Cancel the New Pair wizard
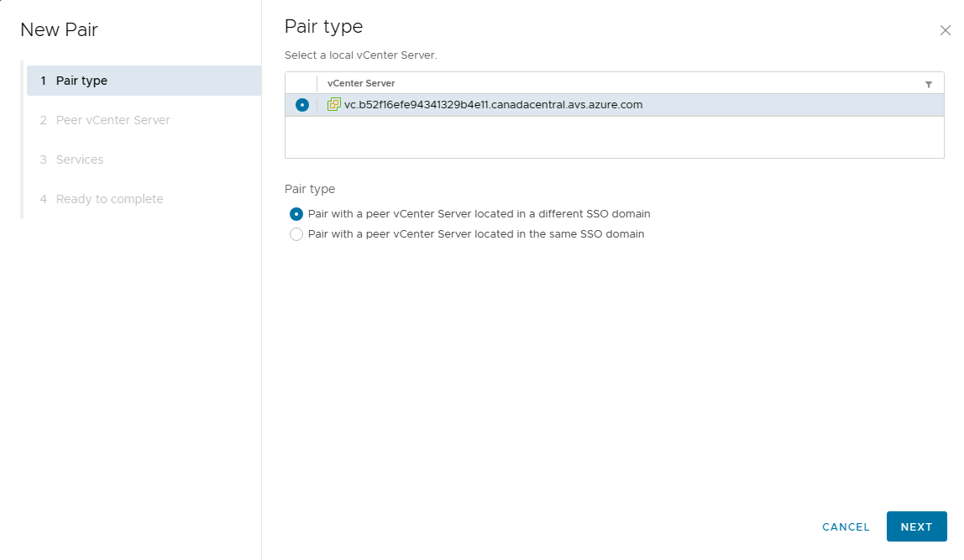Viewport: 964px width, 560px height. click(846, 526)
